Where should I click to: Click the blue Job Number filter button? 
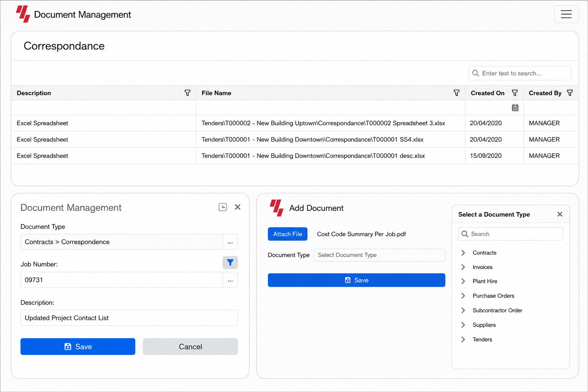[230, 262]
